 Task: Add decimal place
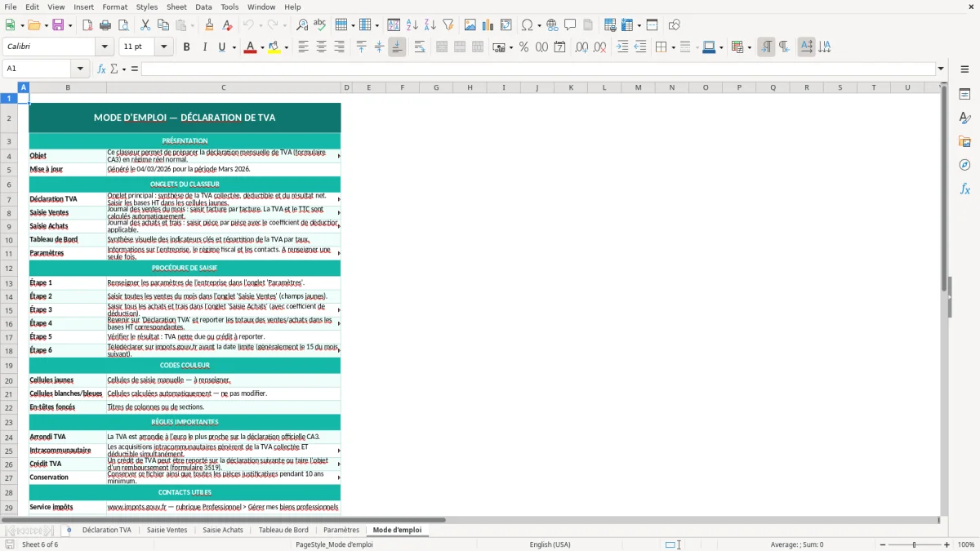581,47
